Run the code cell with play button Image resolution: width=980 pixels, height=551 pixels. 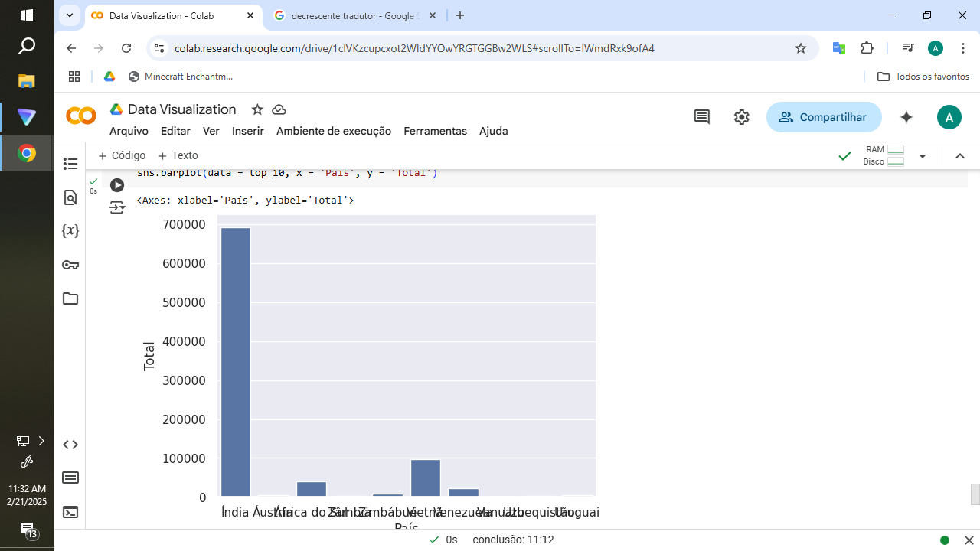[x=117, y=185]
